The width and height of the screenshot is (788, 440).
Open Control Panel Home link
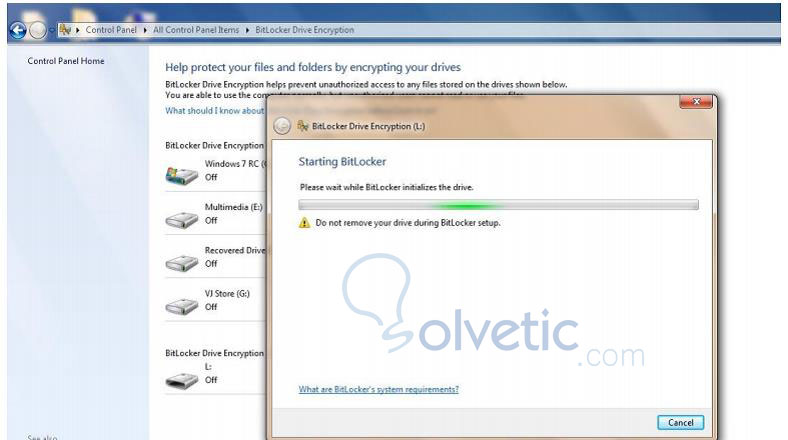[66, 61]
